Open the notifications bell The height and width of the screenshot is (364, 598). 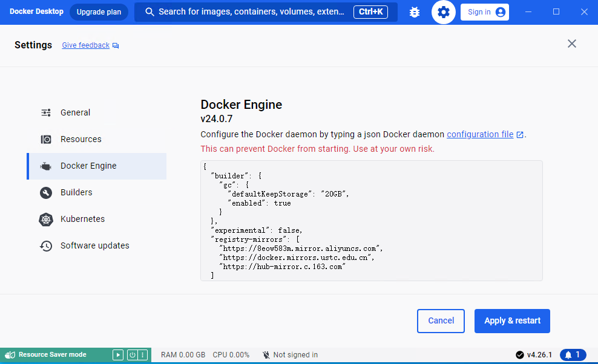click(x=573, y=355)
